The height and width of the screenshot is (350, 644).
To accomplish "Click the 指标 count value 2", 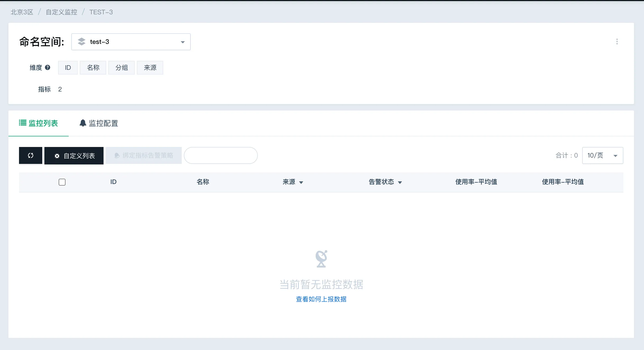I will 60,89.
